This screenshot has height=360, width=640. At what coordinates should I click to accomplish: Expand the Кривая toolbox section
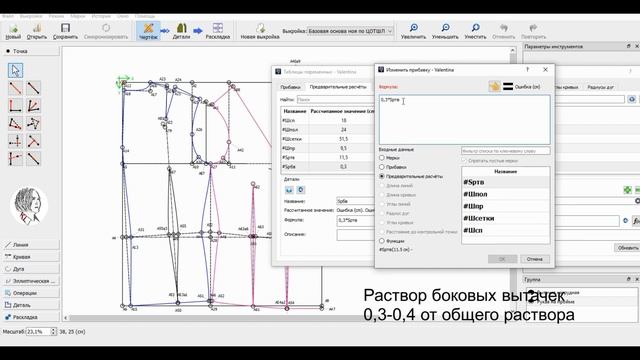[x=31, y=257]
